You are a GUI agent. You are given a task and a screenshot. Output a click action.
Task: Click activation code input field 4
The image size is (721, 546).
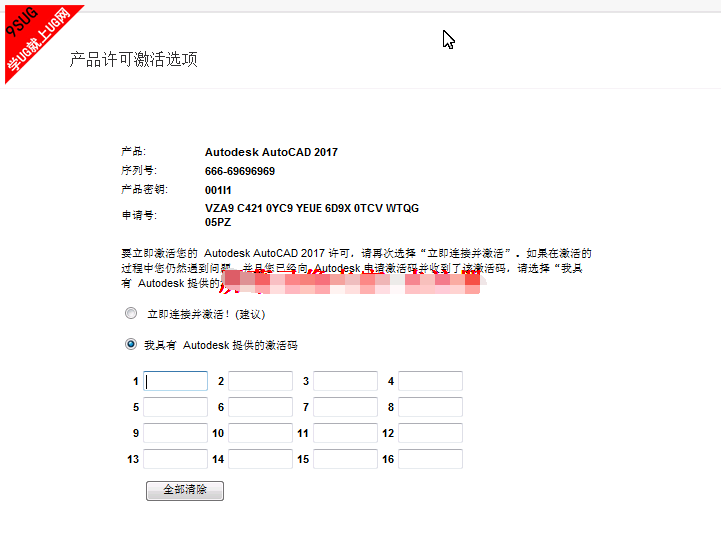pos(431,381)
